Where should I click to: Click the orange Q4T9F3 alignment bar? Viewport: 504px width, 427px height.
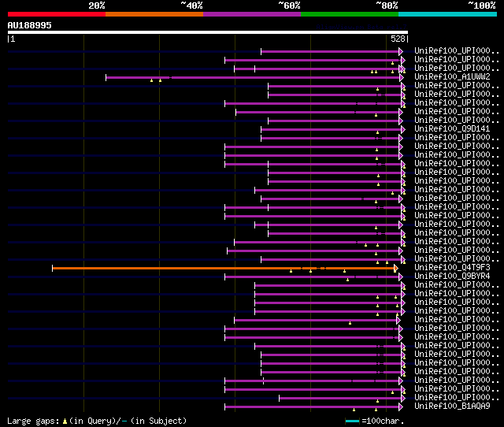click(x=224, y=268)
